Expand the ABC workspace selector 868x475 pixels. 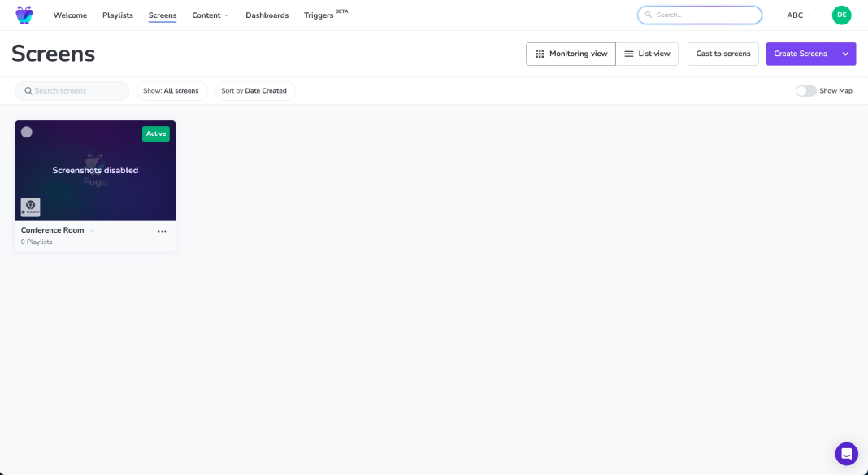798,15
